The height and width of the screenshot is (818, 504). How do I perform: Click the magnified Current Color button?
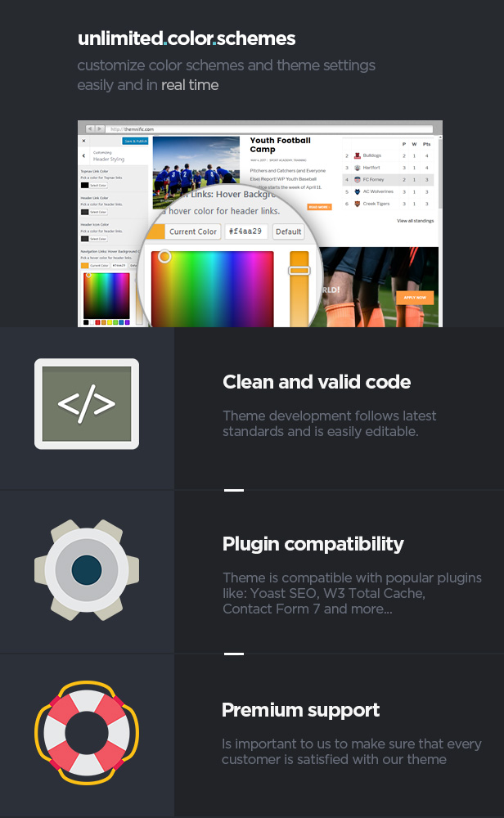click(192, 231)
